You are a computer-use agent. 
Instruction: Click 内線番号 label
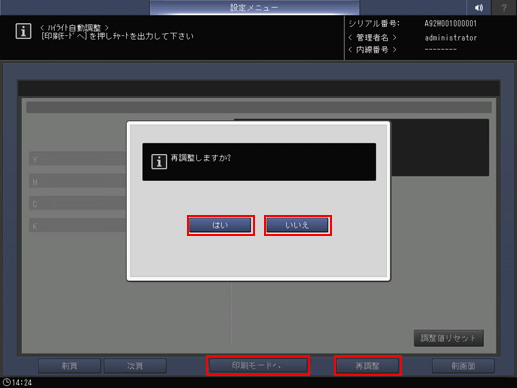372,50
